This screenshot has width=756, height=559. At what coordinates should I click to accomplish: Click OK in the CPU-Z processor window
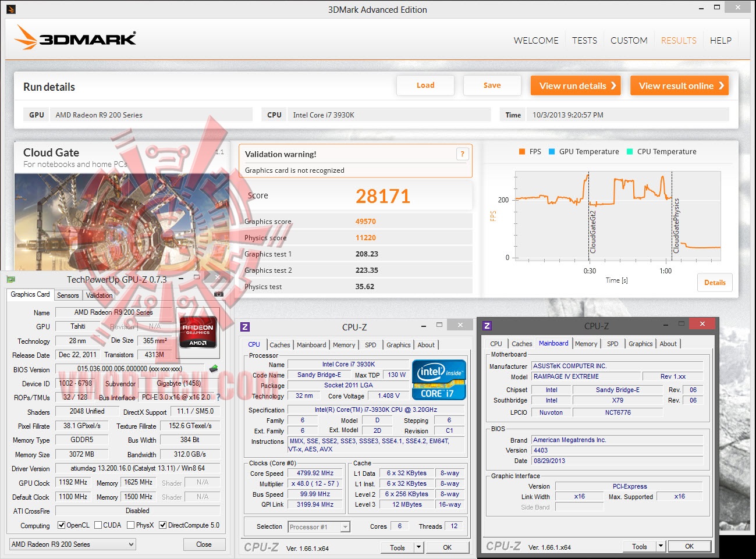(447, 547)
